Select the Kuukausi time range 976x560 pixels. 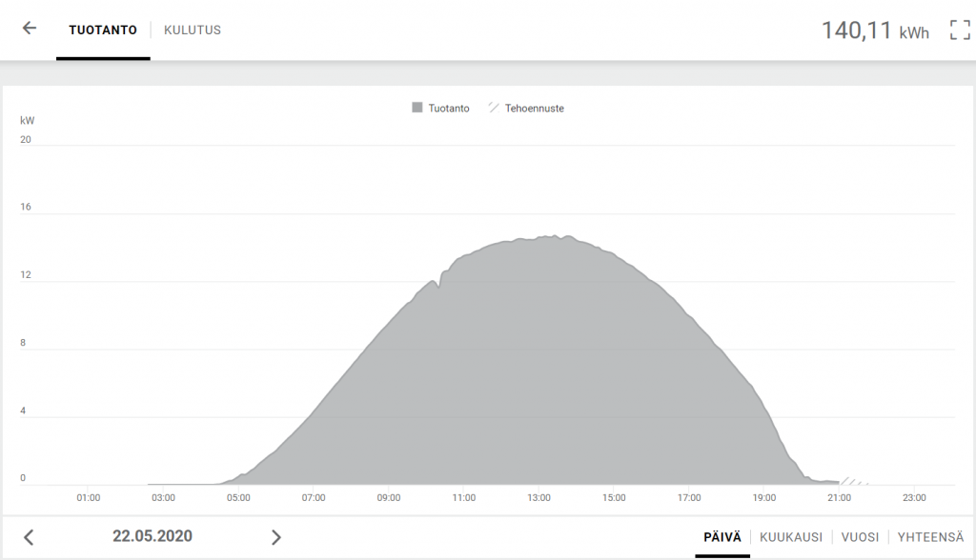tap(790, 537)
